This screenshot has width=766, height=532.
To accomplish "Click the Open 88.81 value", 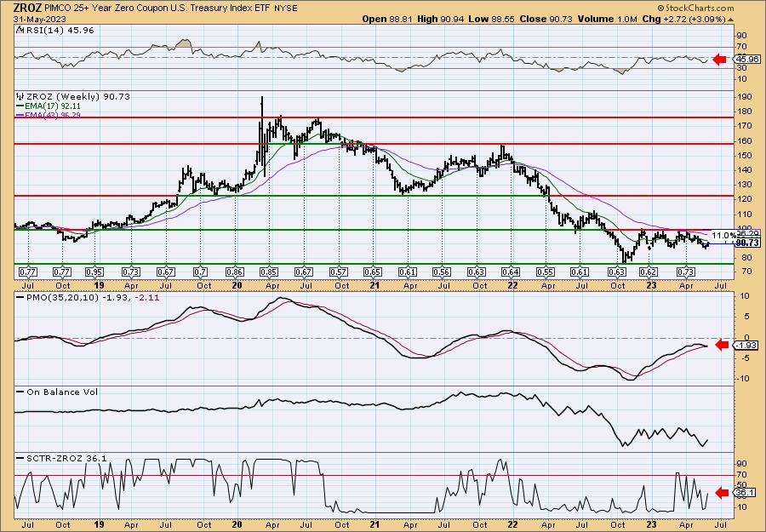I will [387, 19].
